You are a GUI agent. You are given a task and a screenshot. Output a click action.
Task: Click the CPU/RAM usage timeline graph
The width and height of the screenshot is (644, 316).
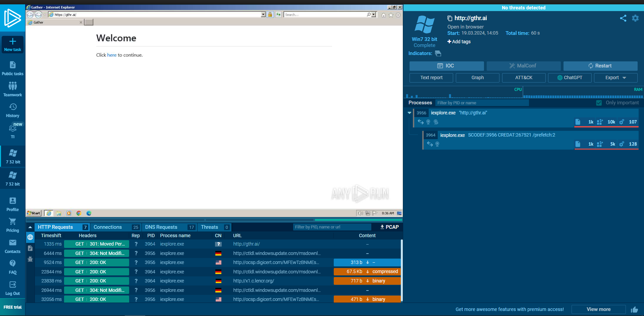(x=524, y=92)
